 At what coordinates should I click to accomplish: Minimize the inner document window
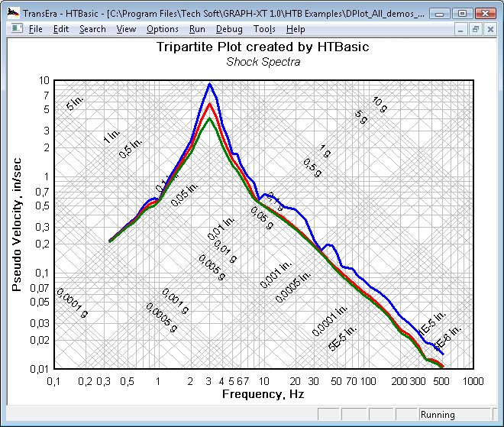460,30
